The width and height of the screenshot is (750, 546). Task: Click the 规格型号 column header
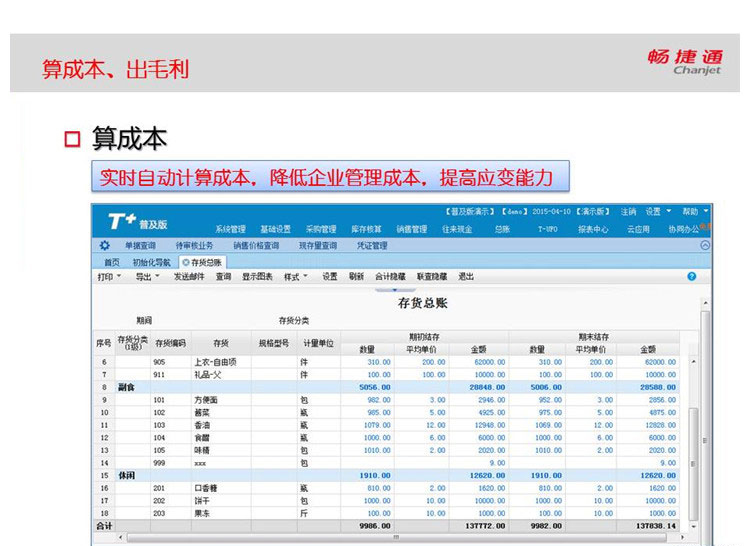point(274,343)
